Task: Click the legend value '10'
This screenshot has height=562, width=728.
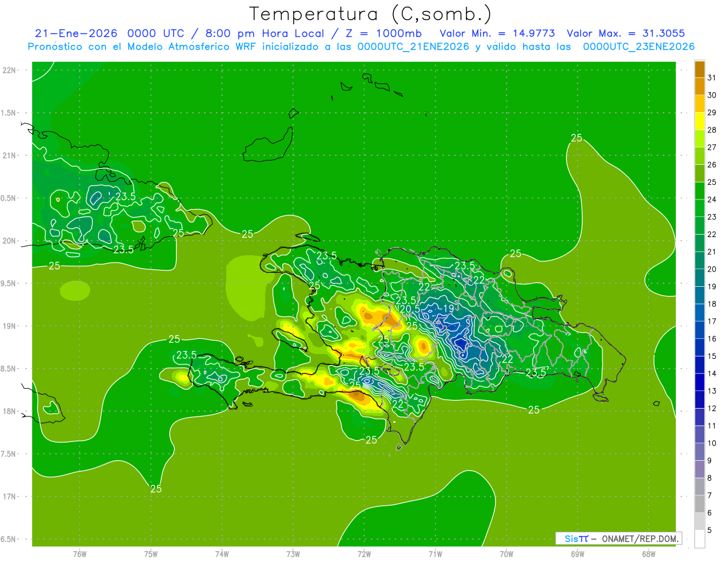Action: (712, 443)
